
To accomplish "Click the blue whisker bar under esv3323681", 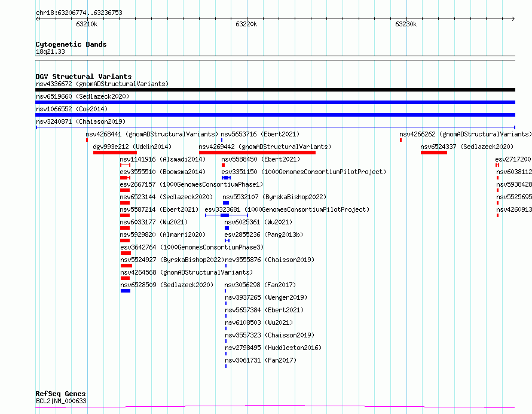I will click(227, 215).
